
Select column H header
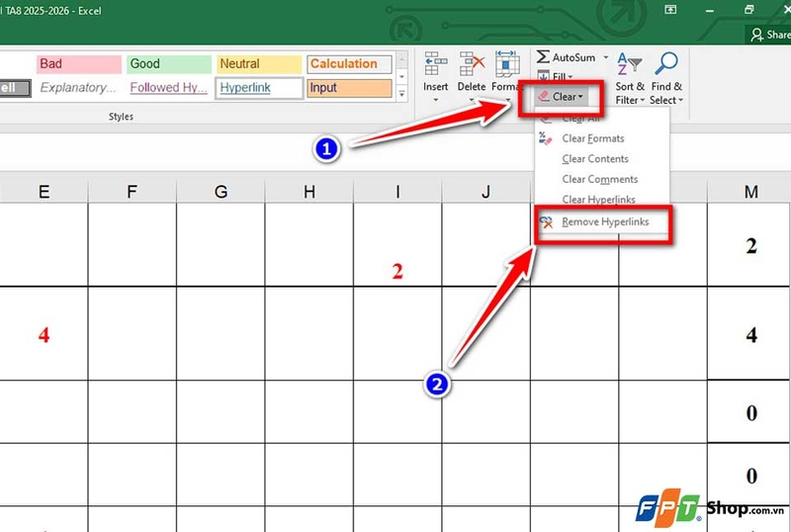coord(309,192)
